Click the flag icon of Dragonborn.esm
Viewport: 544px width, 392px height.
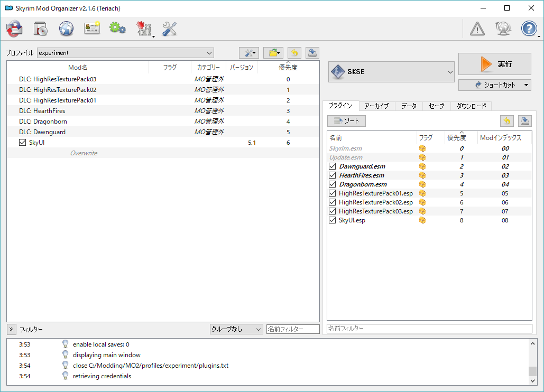[422, 184]
